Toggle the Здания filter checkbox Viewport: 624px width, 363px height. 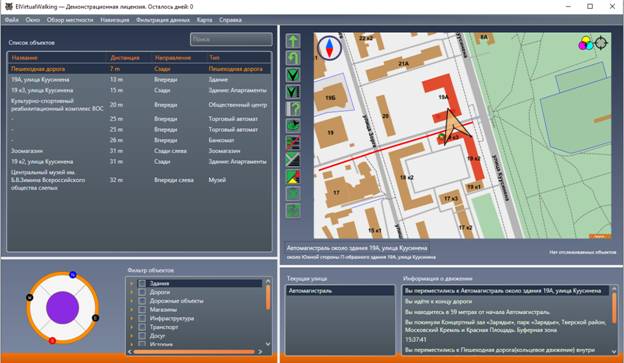pos(142,283)
